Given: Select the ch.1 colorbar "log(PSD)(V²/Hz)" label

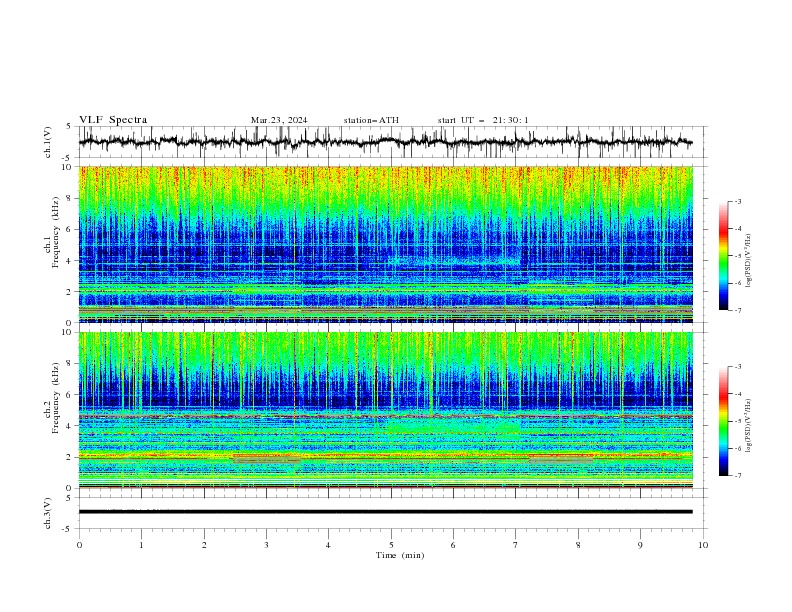Looking at the screenshot, I should (x=749, y=261).
